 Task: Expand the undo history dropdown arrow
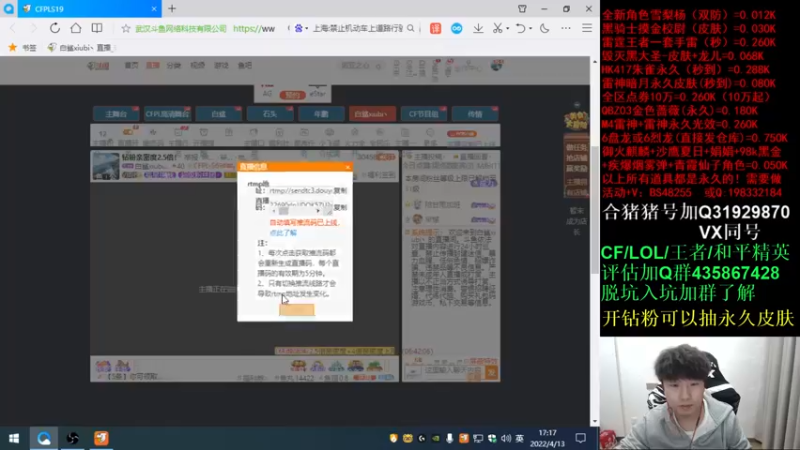[531, 29]
